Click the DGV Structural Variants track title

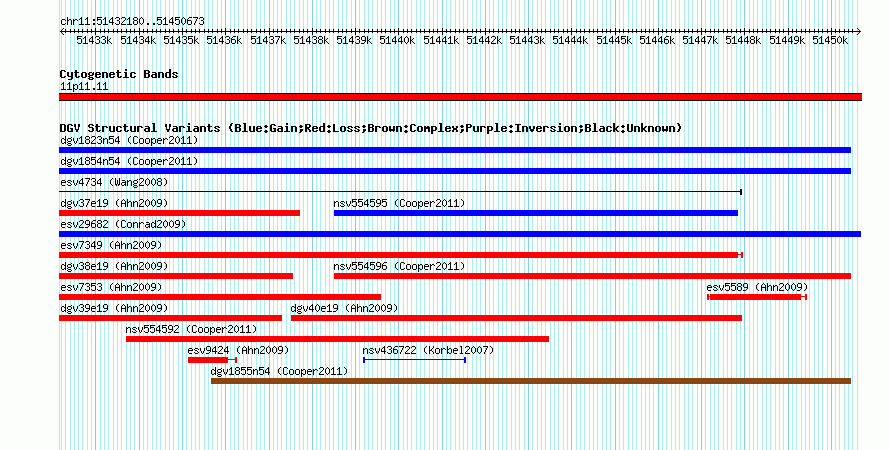pyautogui.click(x=371, y=128)
